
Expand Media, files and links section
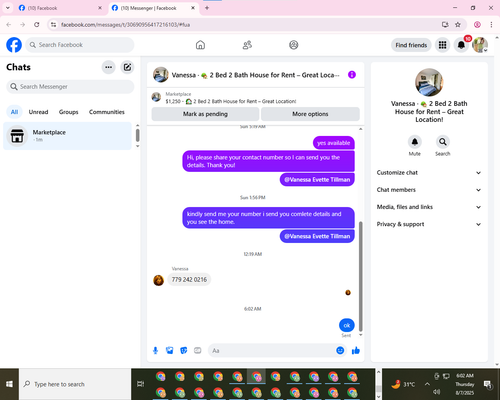(x=429, y=207)
